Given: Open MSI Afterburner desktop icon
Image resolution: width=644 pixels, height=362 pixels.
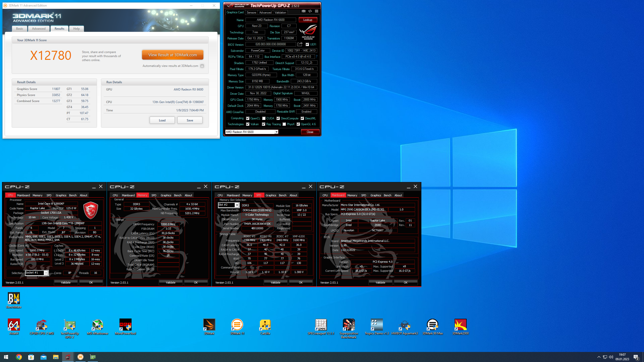Looking at the screenshot, I should (98, 327).
